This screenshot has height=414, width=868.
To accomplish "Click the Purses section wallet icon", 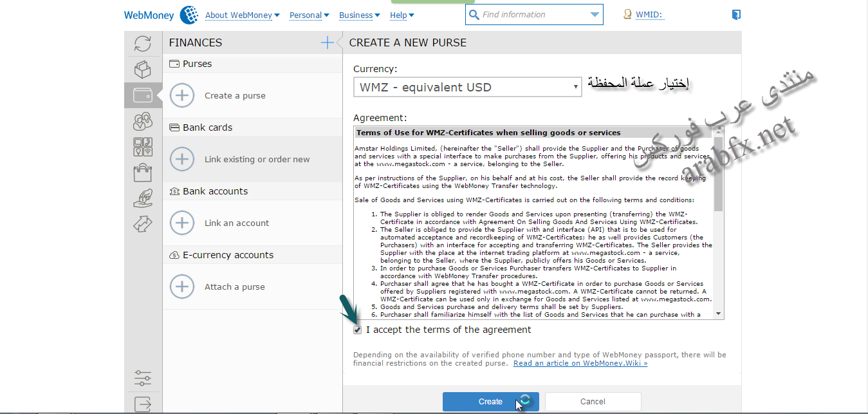I will click(174, 64).
